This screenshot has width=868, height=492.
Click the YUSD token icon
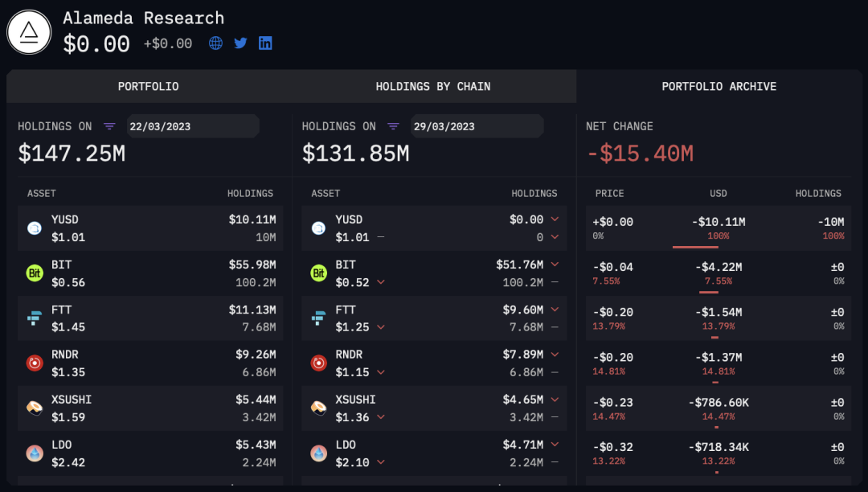tap(34, 228)
